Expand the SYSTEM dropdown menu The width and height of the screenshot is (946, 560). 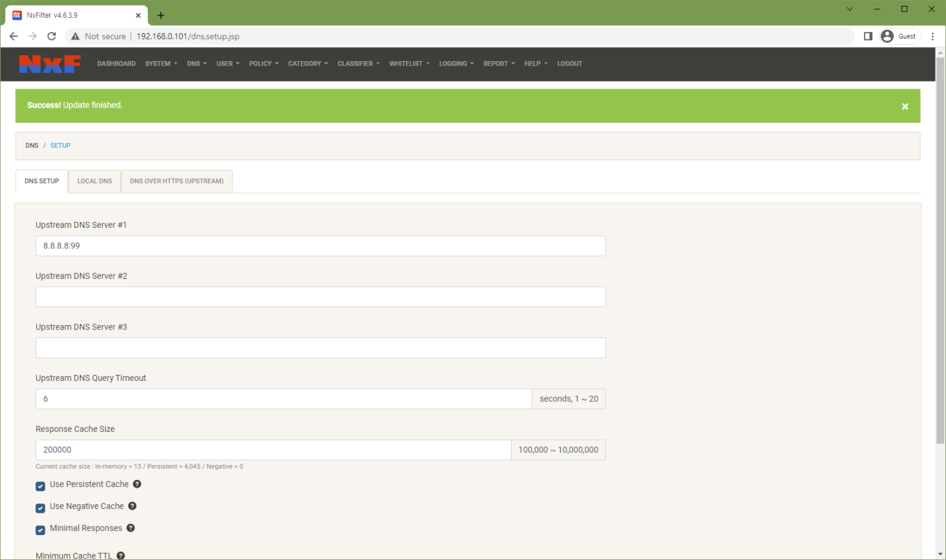[161, 64]
